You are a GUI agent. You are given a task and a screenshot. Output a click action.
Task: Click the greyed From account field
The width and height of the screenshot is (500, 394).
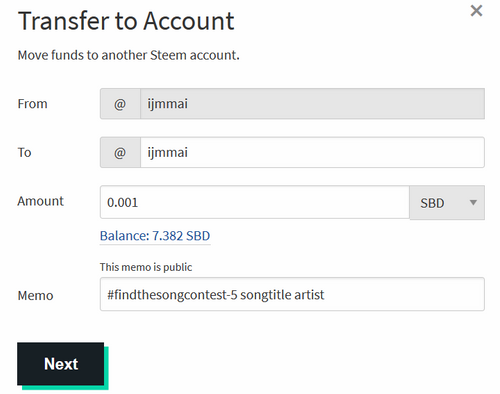point(312,104)
